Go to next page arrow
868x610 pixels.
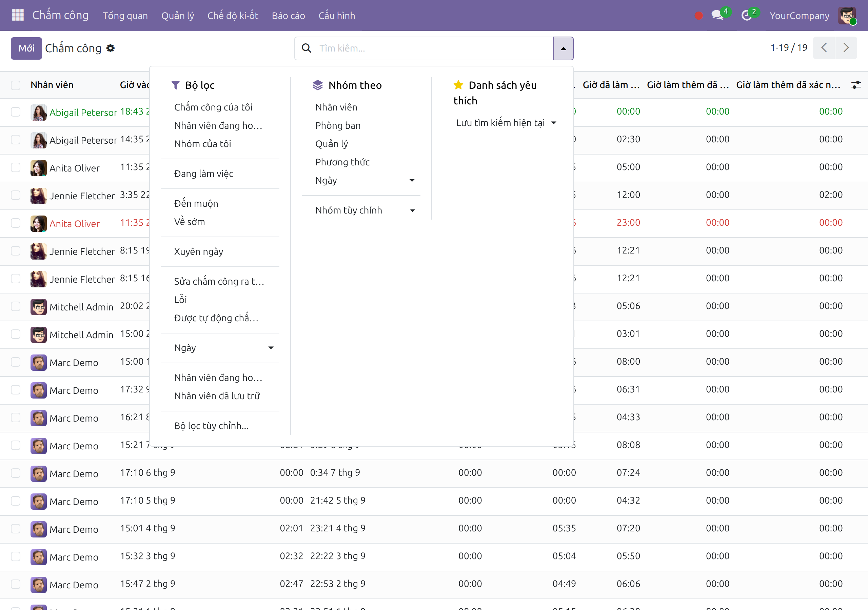[846, 48]
